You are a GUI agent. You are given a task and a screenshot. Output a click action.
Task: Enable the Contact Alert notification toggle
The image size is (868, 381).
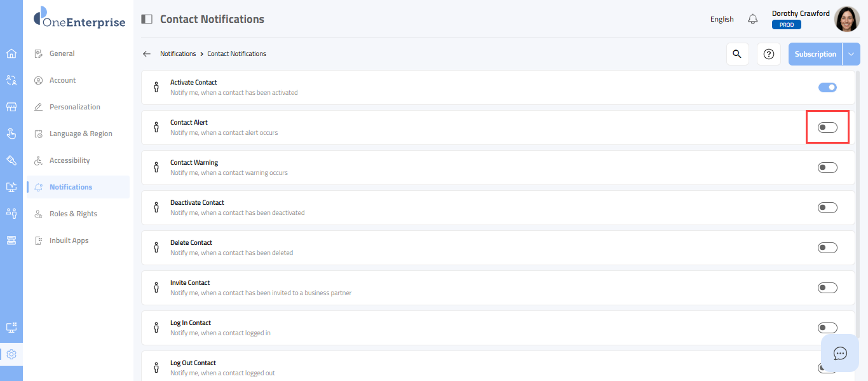[827, 127]
